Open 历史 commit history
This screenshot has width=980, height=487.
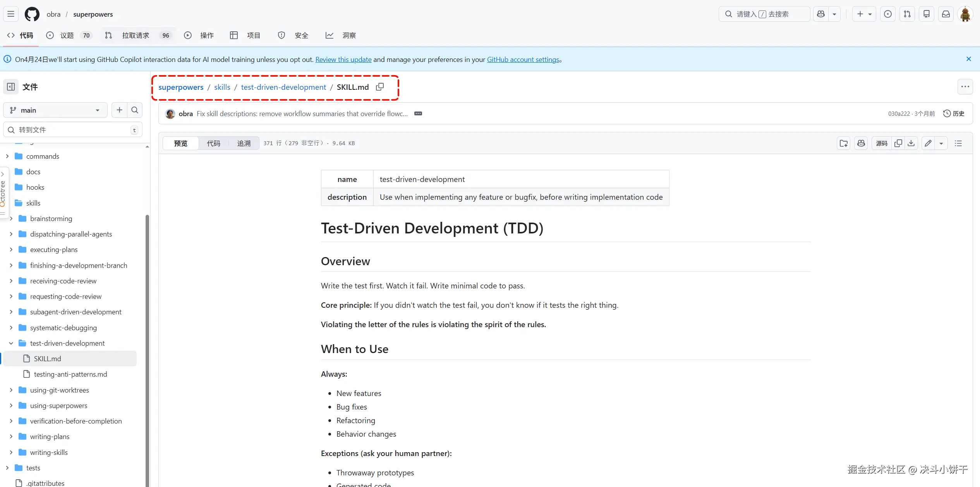[x=954, y=113]
